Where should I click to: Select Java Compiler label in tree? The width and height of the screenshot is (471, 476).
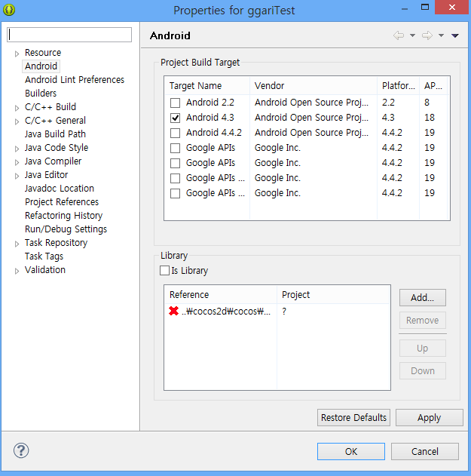coord(53,161)
